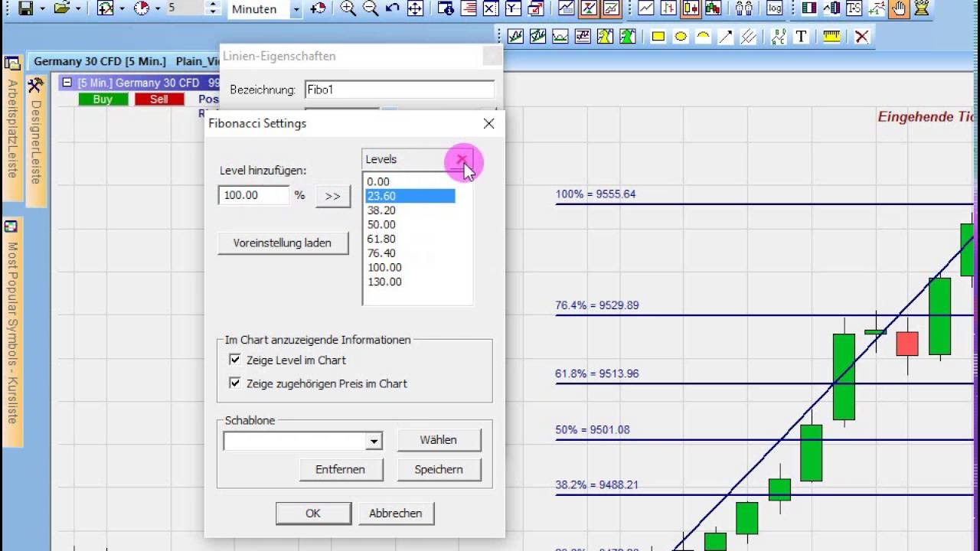Click the four-arrow fit chart icon

click(415, 9)
